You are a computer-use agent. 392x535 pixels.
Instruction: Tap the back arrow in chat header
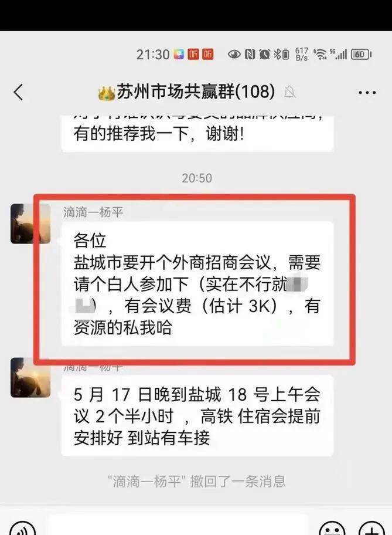[x=18, y=92]
